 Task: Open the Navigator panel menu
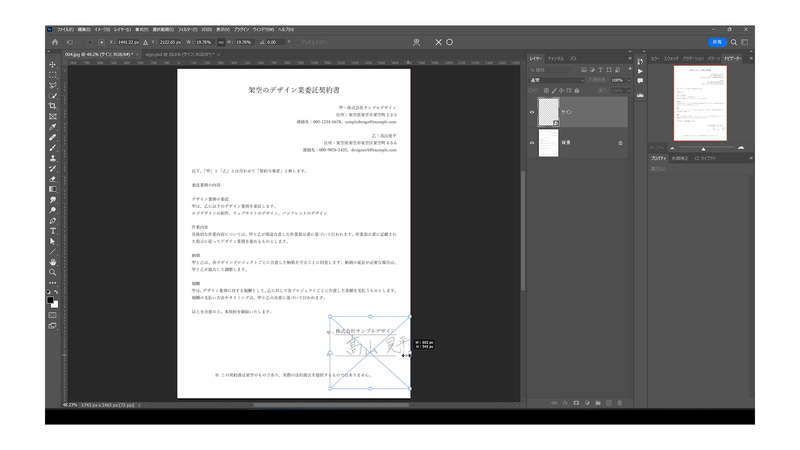point(751,58)
